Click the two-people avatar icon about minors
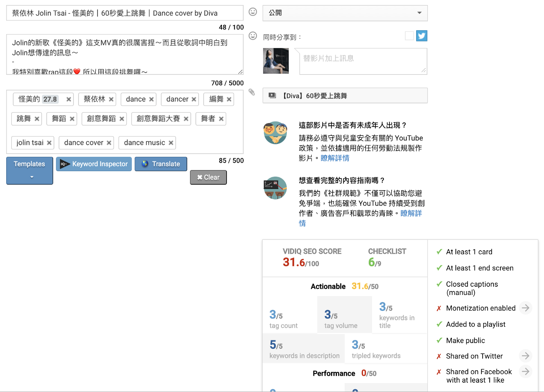Image resolution: width=544 pixels, height=392 pixels. pyautogui.click(x=275, y=133)
